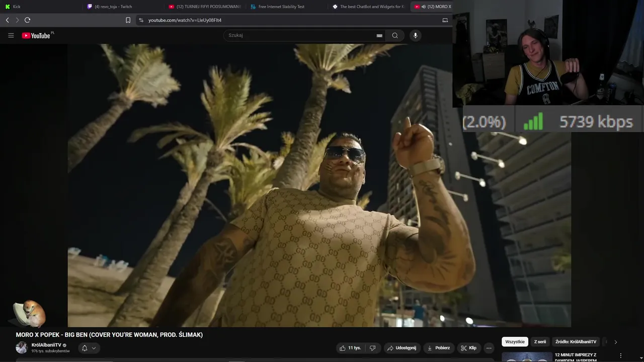
Task: Bookmark this page with the bookmark icon
Action: [x=128, y=20]
